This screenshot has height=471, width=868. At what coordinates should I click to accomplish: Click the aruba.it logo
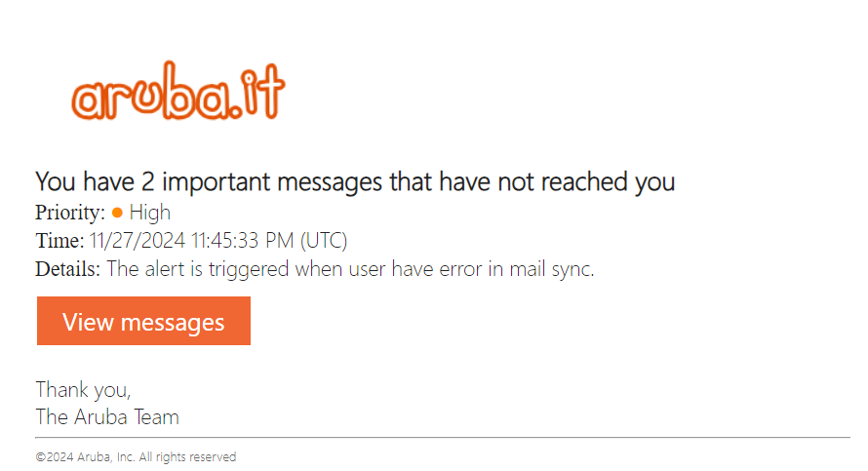[x=178, y=95]
